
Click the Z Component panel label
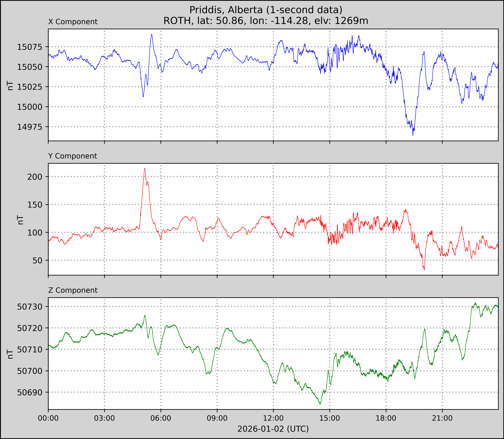[73, 290]
